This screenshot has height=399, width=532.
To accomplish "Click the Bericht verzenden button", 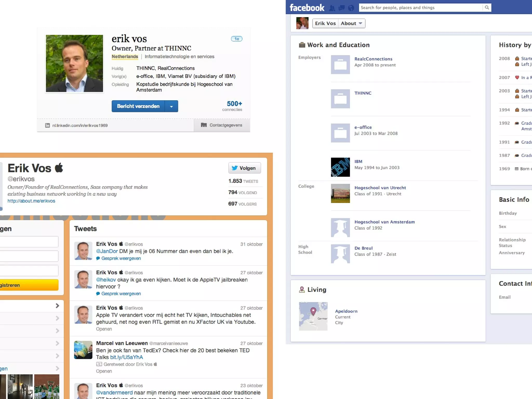I will coord(138,106).
